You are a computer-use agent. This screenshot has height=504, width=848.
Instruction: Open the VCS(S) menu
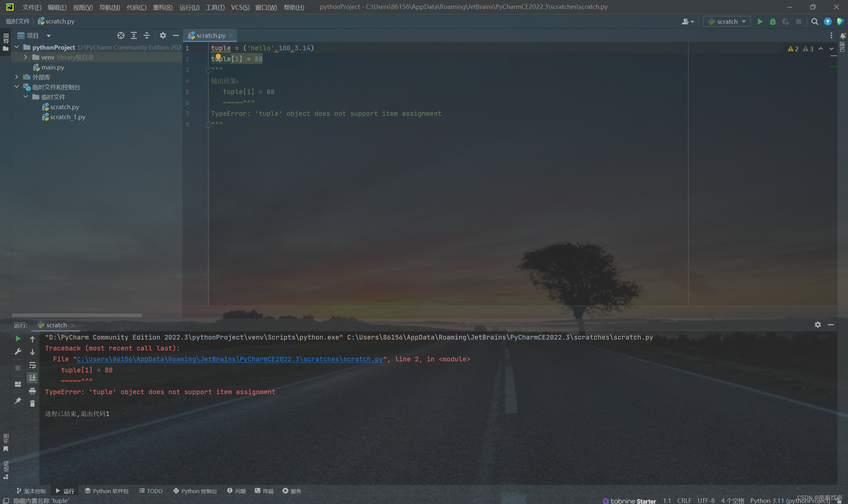240,7
